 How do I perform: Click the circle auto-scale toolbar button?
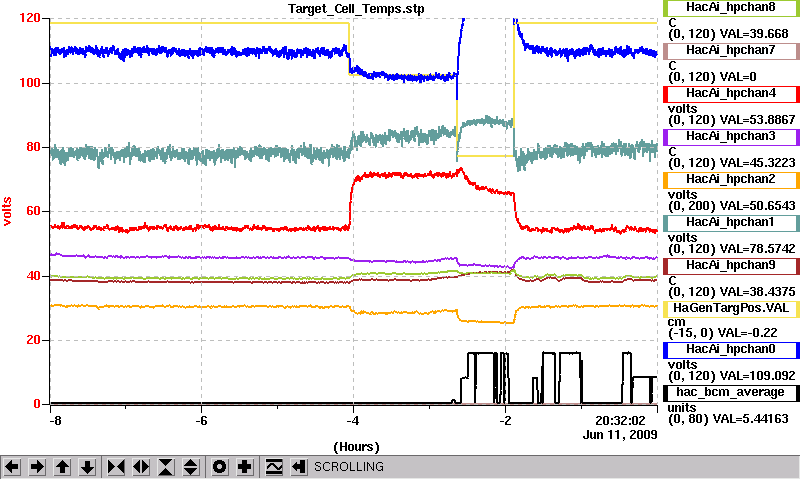click(x=220, y=467)
